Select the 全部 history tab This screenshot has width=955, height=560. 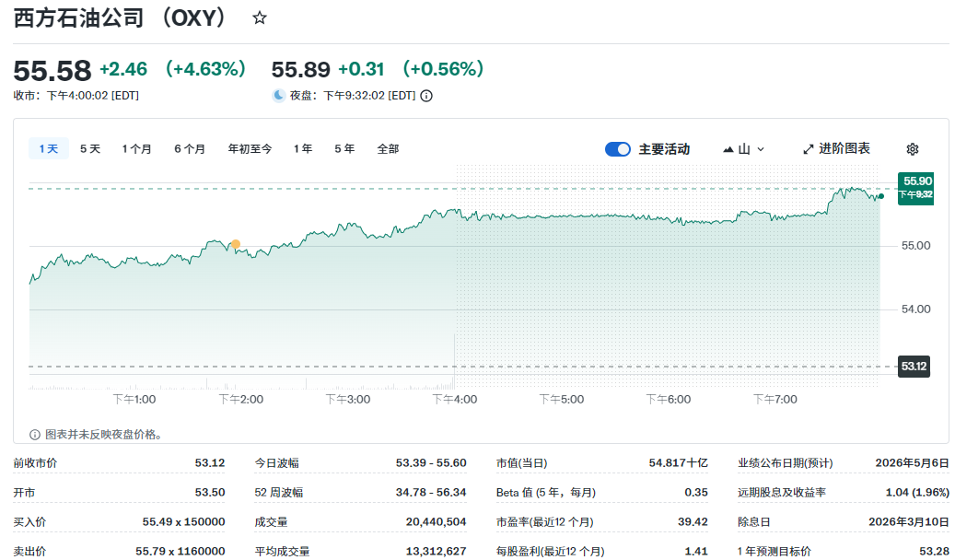(x=387, y=147)
